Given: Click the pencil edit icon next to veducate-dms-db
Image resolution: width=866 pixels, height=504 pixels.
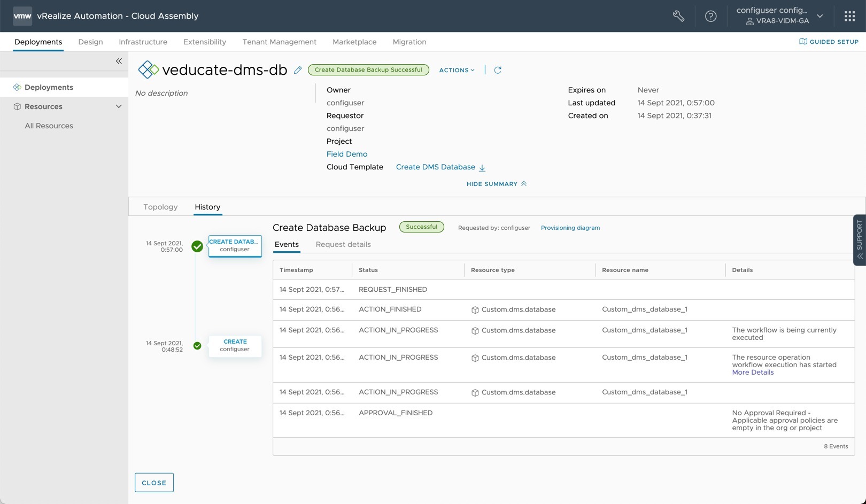Looking at the screenshot, I should (x=298, y=70).
